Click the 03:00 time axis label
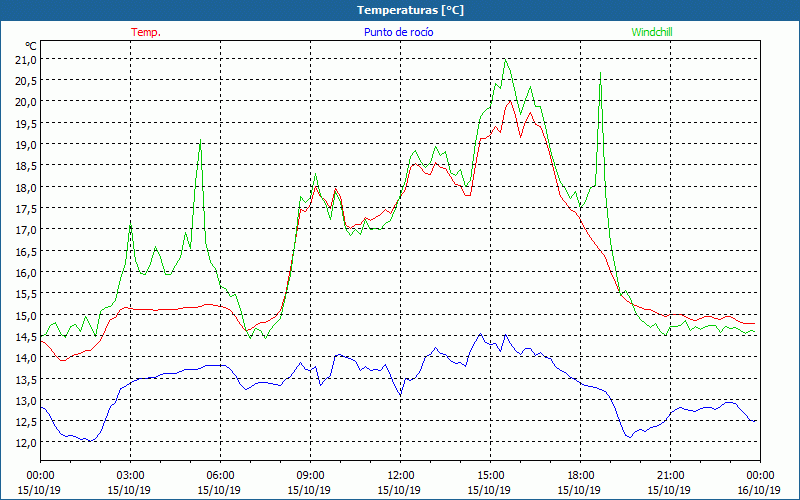800x500 pixels. 130,475
